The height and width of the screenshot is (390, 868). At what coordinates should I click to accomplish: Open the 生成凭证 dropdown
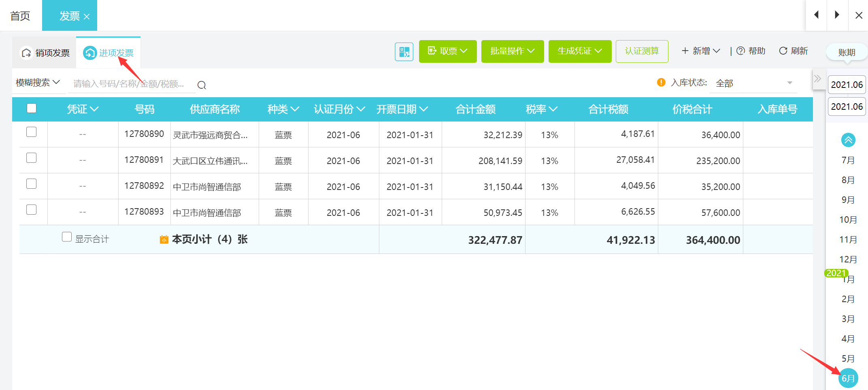tap(580, 51)
